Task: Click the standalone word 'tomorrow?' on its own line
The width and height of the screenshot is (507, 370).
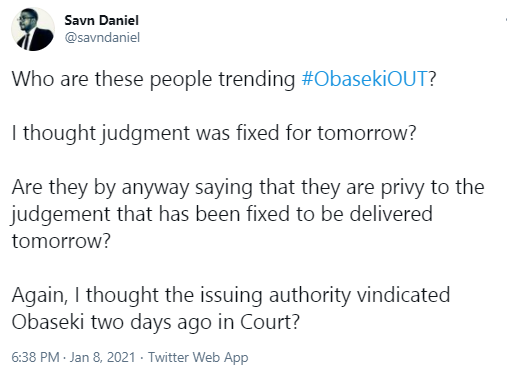Action: [x=61, y=241]
